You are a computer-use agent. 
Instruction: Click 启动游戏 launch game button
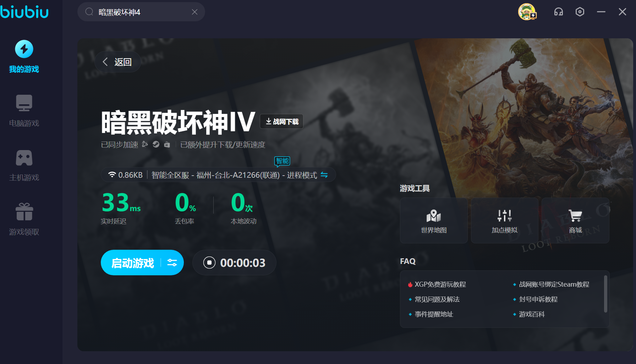(x=133, y=263)
